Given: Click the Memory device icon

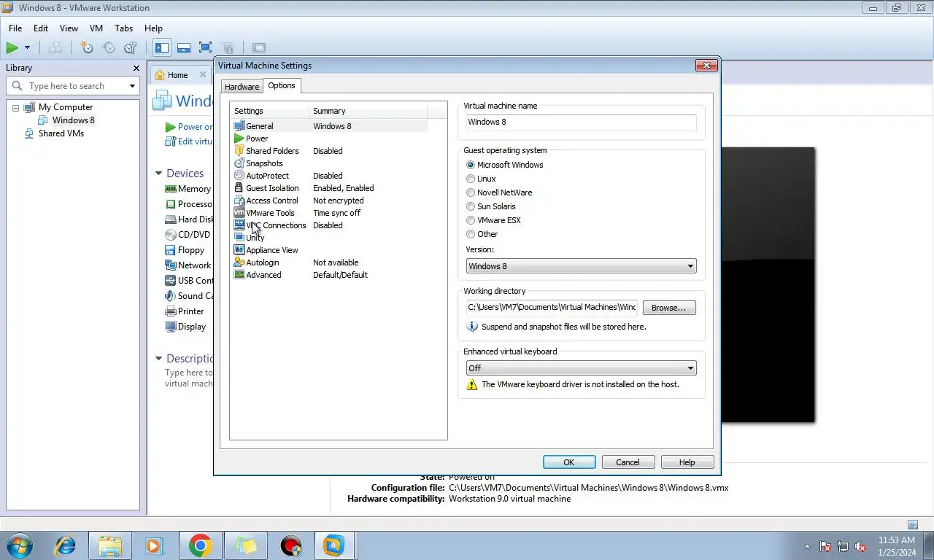Looking at the screenshot, I should 170,189.
